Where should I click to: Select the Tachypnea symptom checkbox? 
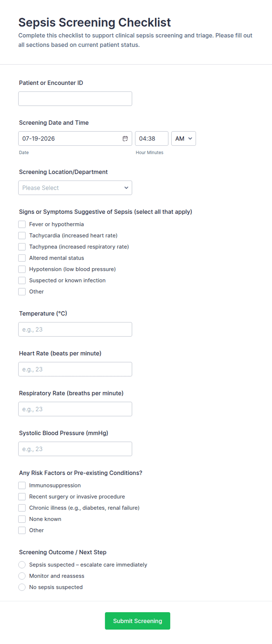pos(22,247)
